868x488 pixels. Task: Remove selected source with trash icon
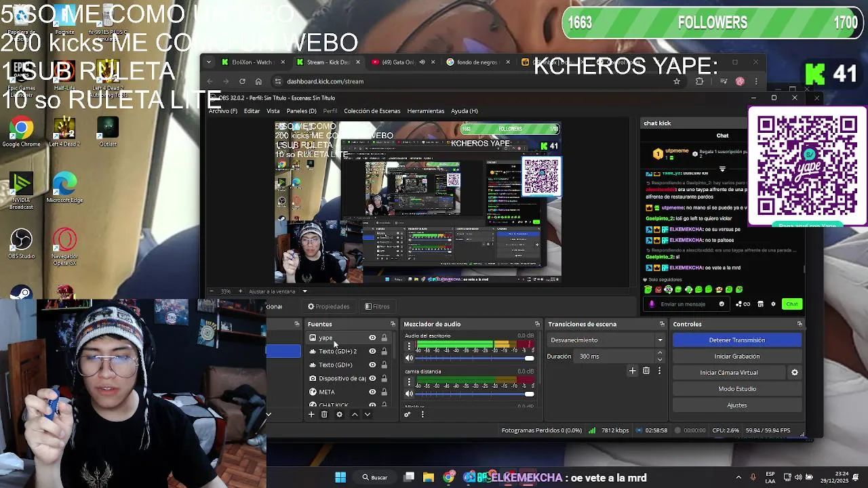pos(324,414)
